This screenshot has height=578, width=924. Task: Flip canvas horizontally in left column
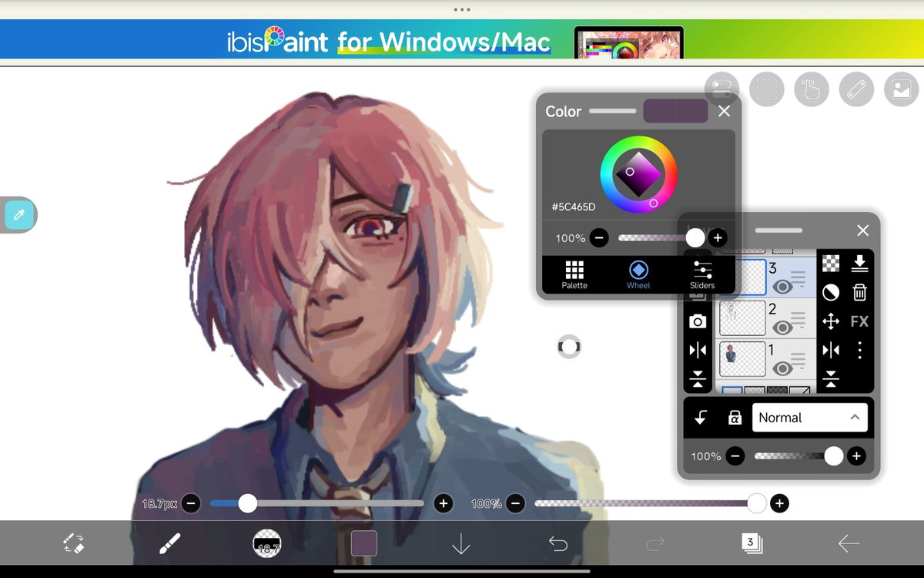(x=698, y=351)
